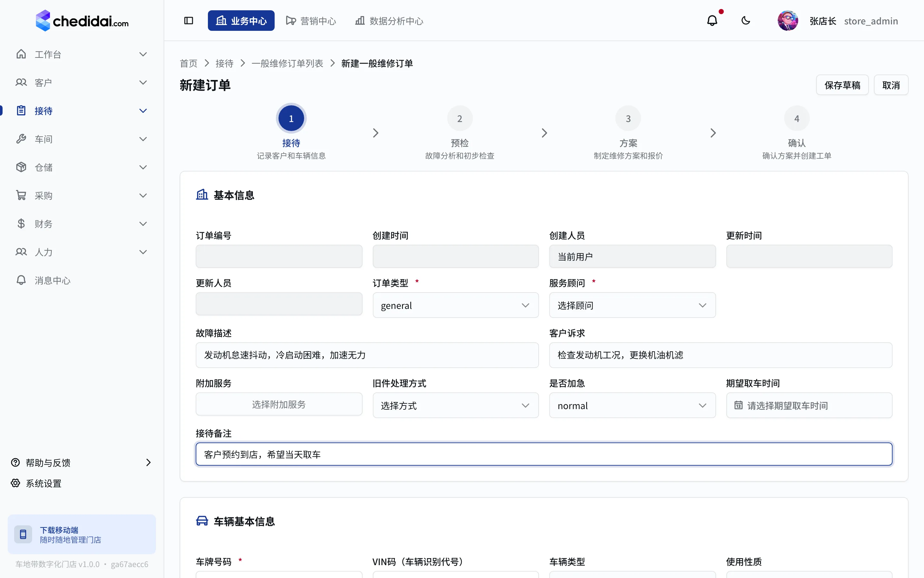
Task: Expand the 人力 menu chevron
Action: (143, 252)
